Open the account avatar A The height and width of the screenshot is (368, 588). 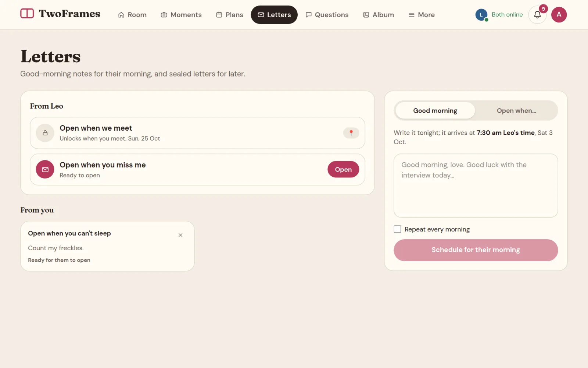[x=559, y=15]
